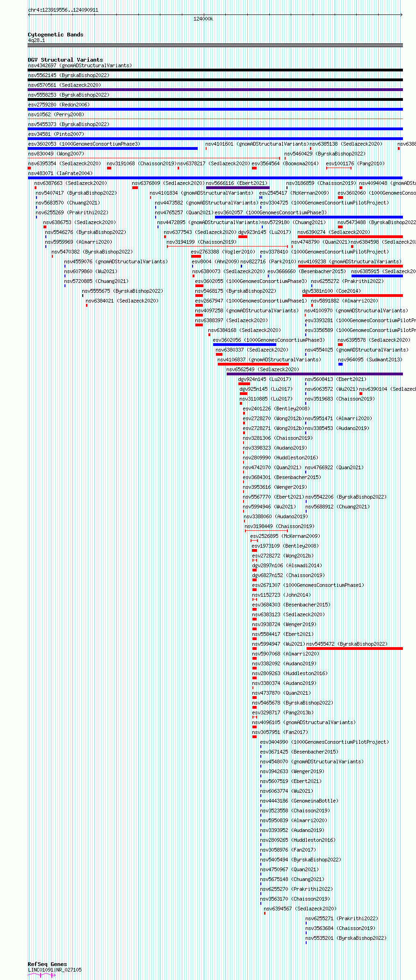Open variant esv34581 Pinto2007
The width and height of the screenshot is (416, 980).
tap(56, 134)
